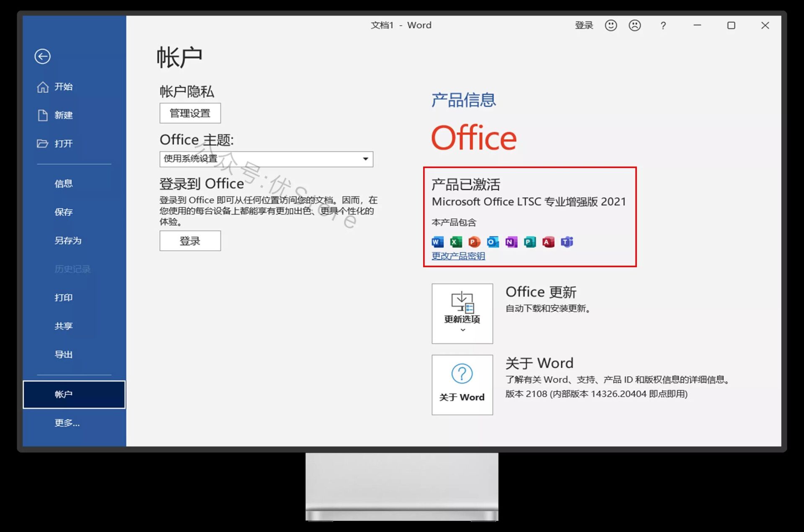Expand the Office 主题 dropdown
Screen dimensions: 804x532
click(x=365, y=159)
